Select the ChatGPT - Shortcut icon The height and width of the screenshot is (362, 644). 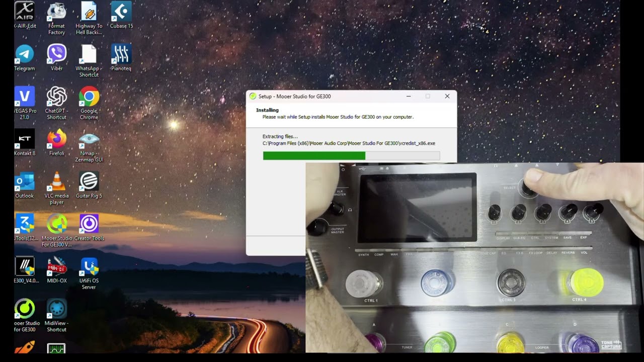(56, 104)
